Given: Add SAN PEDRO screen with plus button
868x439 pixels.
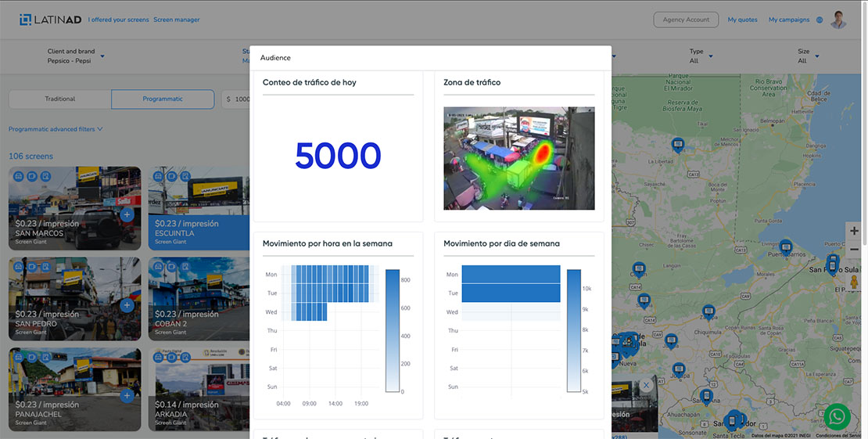Looking at the screenshot, I should tap(127, 305).
